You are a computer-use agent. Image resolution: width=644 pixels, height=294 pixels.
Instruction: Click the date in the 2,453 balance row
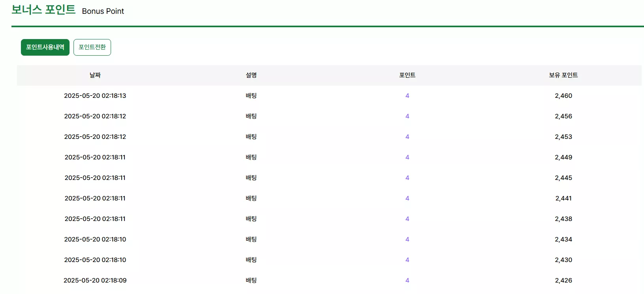pyautogui.click(x=95, y=137)
